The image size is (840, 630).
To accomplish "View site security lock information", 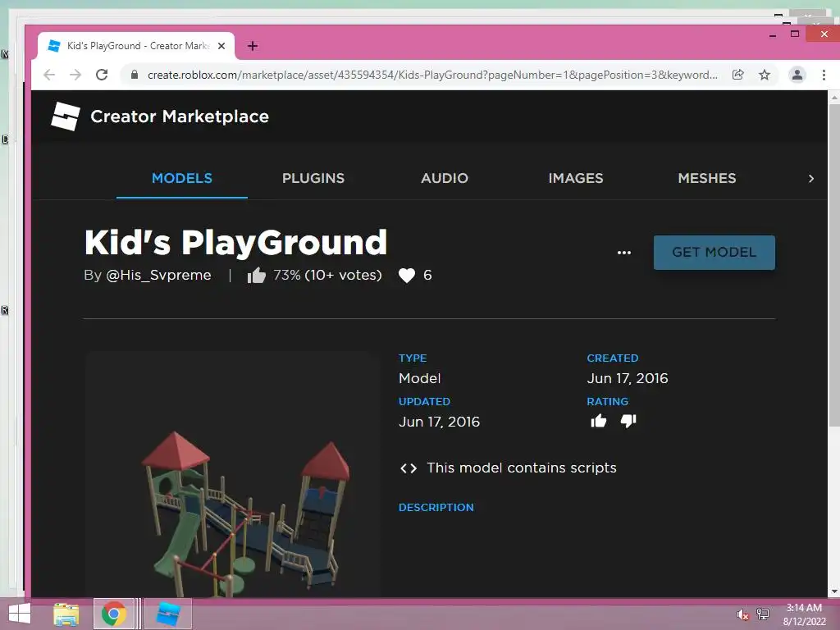I will click(x=135, y=75).
